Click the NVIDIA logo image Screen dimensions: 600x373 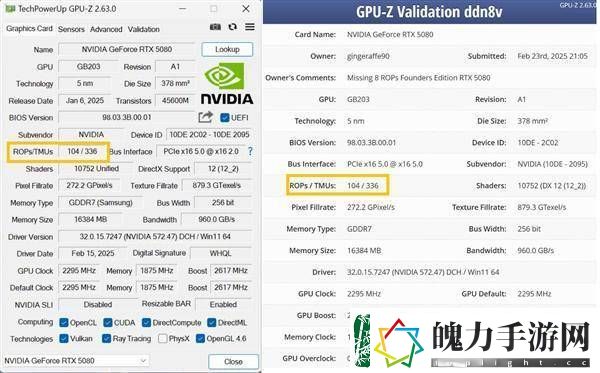(227, 84)
